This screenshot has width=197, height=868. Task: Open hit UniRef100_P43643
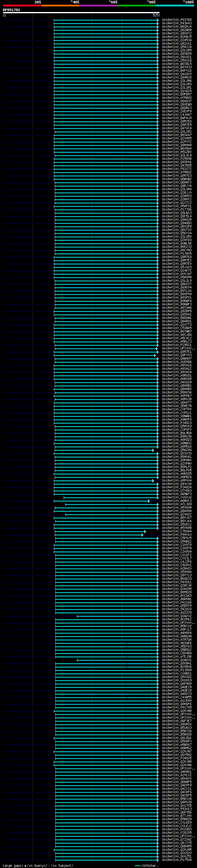[x=176, y=23]
